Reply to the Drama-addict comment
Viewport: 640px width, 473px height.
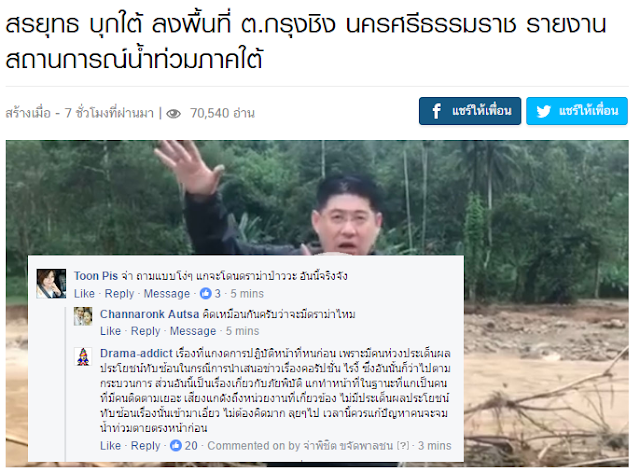[145, 446]
